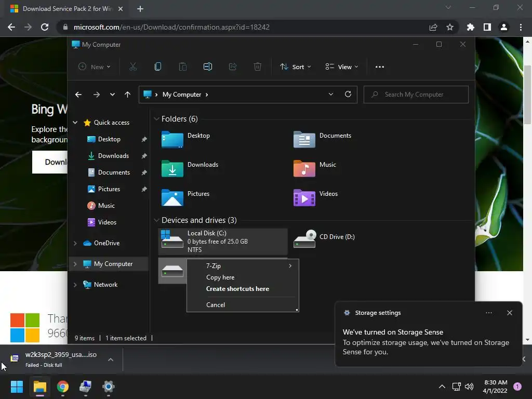This screenshot has width=532, height=399.
Task: Open download item options chevron
Action: coord(111,360)
